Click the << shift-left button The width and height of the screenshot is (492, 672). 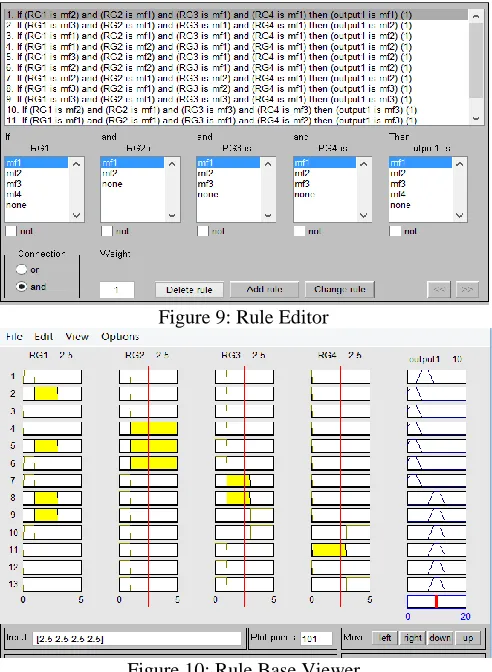coord(439,290)
